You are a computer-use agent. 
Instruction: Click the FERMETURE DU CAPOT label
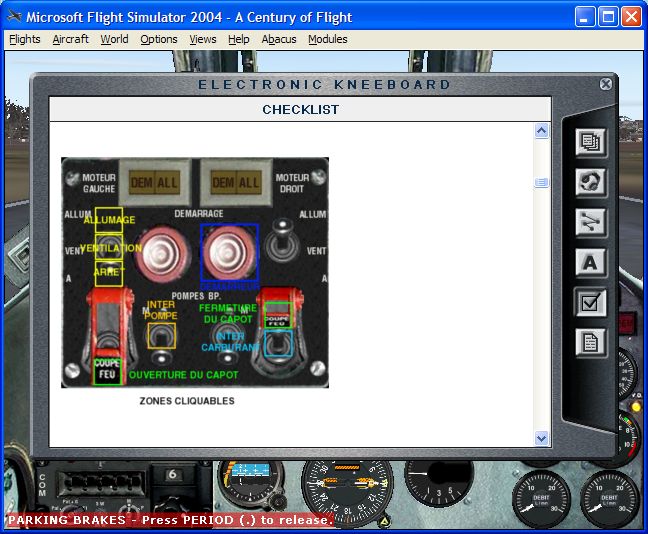tap(228, 314)
